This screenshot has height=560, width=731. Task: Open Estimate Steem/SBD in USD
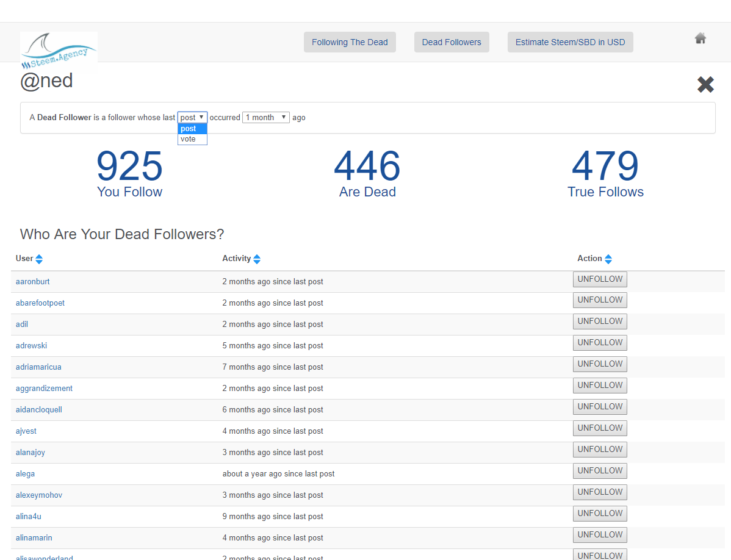[570, 42]
